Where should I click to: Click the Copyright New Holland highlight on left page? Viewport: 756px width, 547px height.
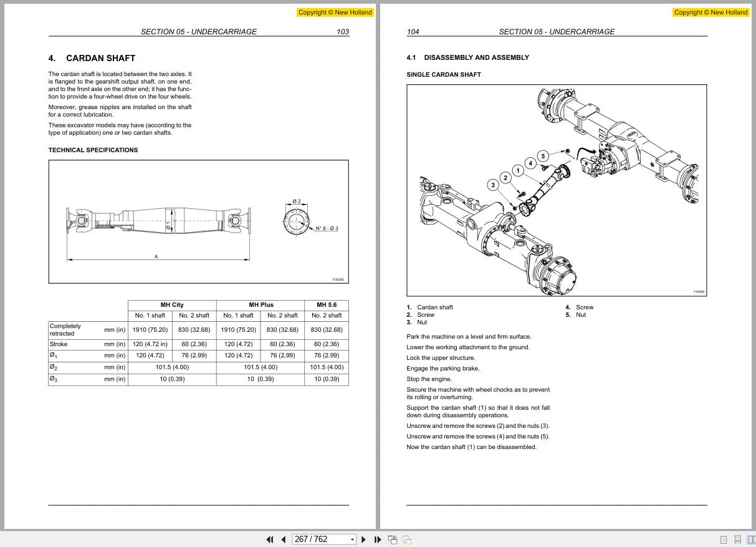(335, 12)
